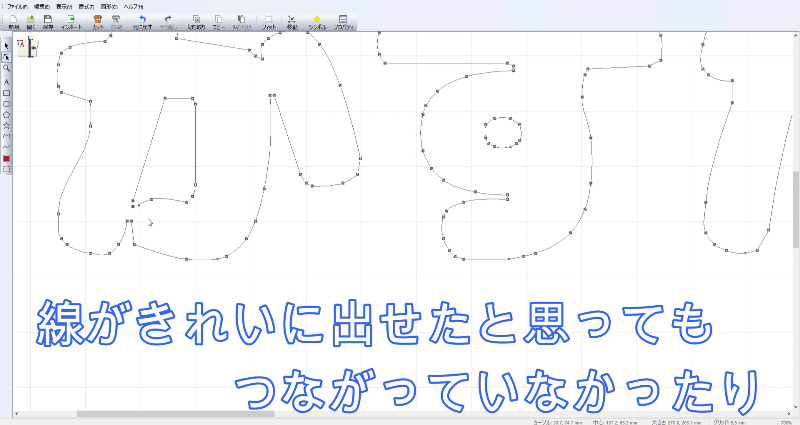Screen dimensions: 800x425
Task: Click the center (中心) coordinates readout in the status bar
Action: (x=615, y=422)
